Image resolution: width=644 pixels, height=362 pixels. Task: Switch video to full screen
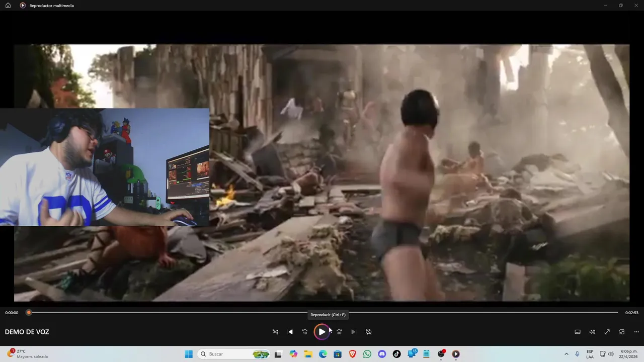[607, 332]
